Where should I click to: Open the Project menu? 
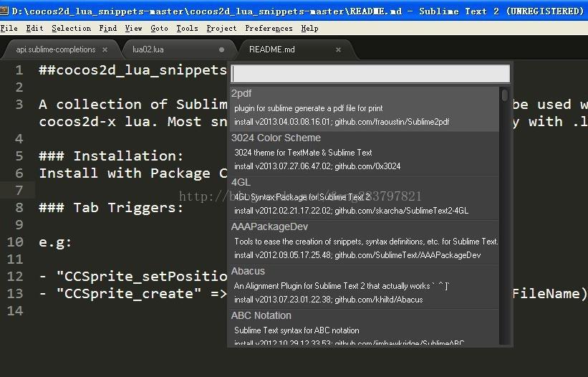[x=221, y=28]
